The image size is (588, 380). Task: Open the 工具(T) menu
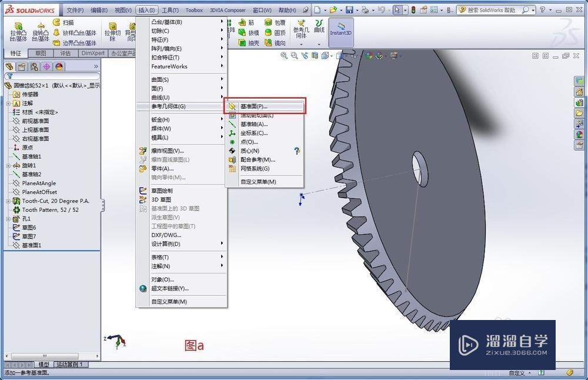(x=171, y=10)
